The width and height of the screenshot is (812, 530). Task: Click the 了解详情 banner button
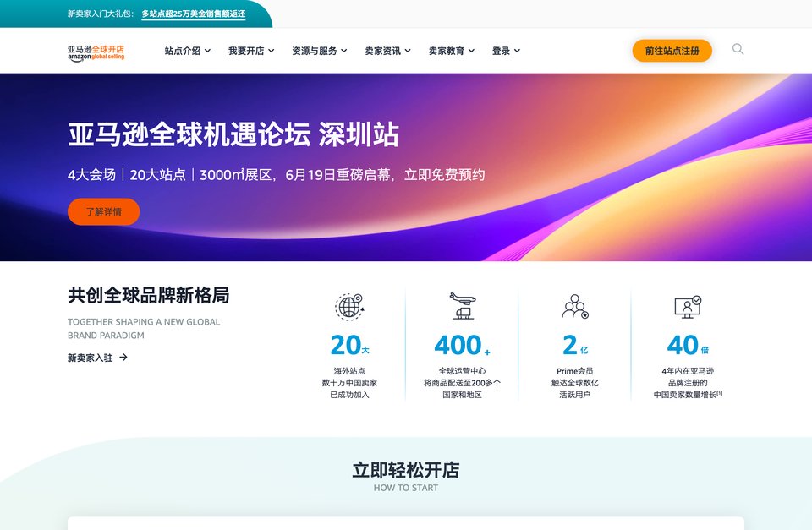pos(103,211)
